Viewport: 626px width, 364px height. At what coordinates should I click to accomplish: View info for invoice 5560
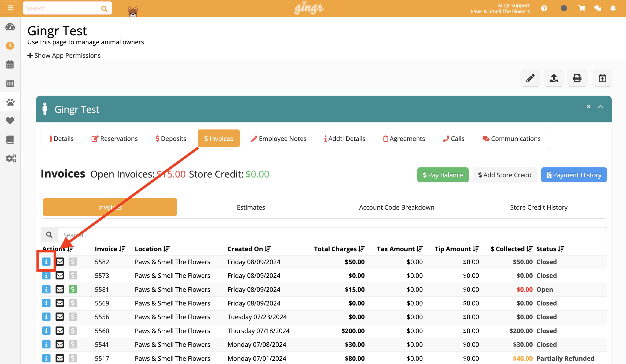pos(46,331)
